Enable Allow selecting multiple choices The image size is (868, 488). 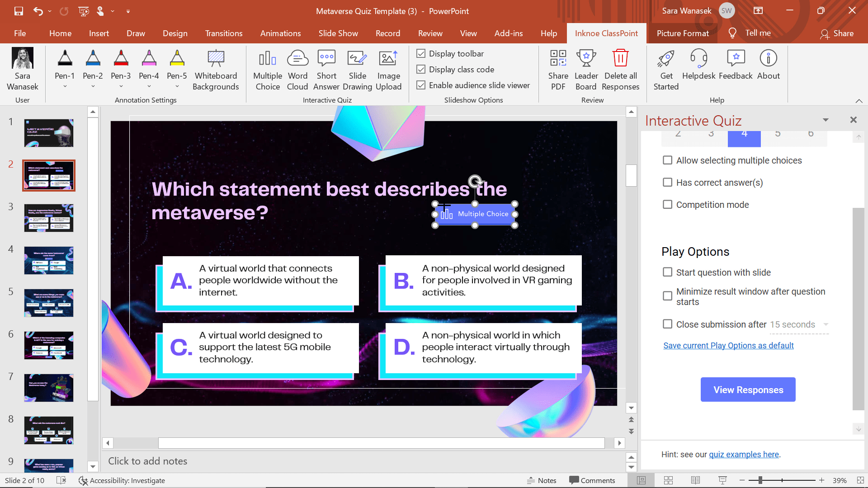(x=668, y=160)
